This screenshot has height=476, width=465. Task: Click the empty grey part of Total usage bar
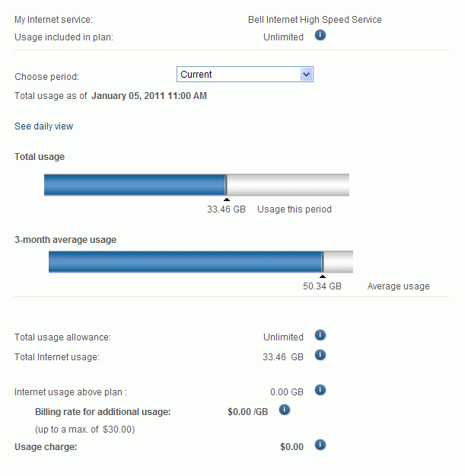[288, 185]
